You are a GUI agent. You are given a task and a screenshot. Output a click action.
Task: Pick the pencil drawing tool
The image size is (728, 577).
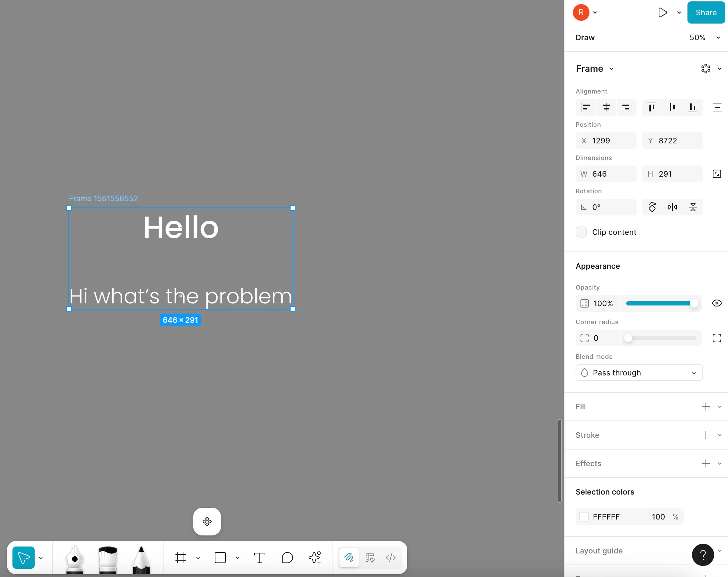tap(141, 558)
